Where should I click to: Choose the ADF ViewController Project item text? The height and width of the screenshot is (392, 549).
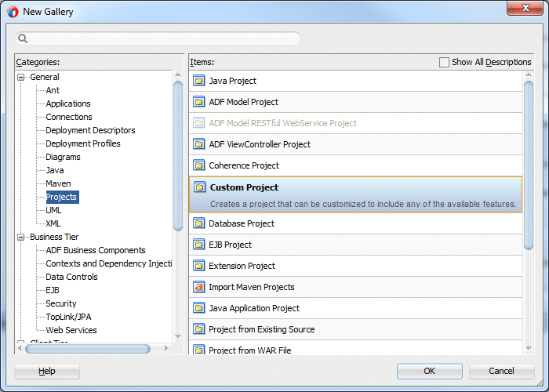click(x=260, y=144)
